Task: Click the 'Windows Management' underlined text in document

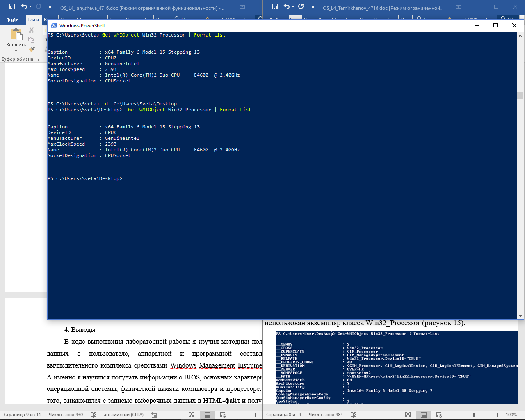Action: pos(203,365)
